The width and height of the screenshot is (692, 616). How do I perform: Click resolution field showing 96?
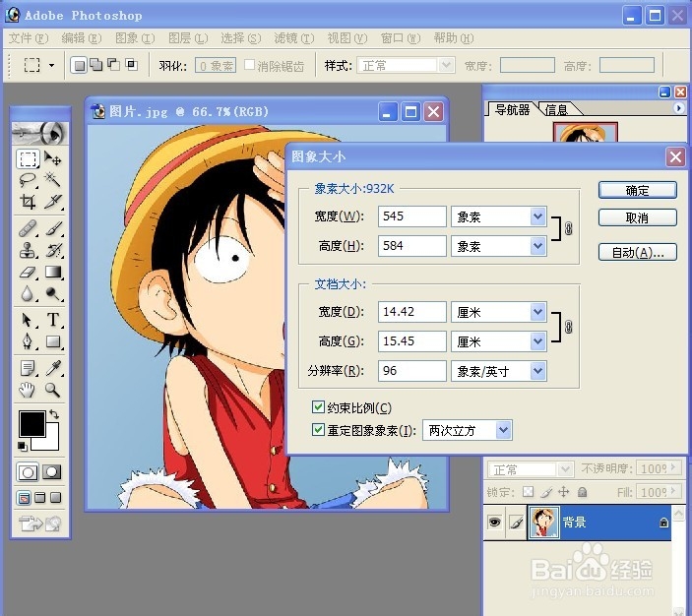tap(411, 371)
